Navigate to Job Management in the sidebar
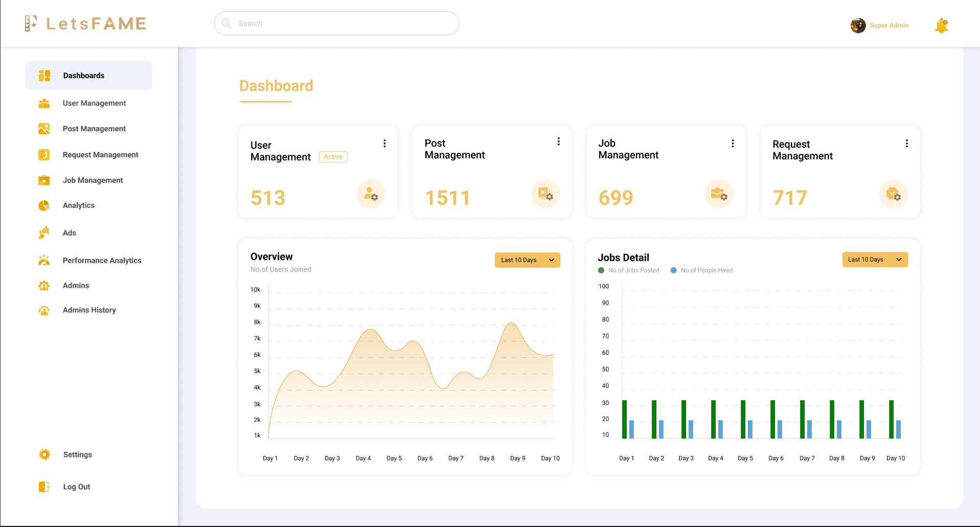The image size is (980, 527). click(93, 180)
